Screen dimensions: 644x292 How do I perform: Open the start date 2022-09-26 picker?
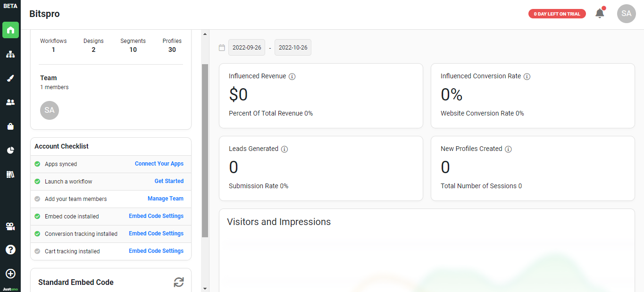(x=247, y=48)
